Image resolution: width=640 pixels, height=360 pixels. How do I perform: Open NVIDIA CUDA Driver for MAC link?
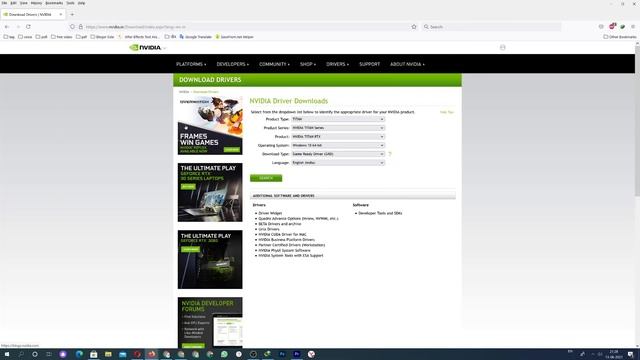tap(282, 234)
